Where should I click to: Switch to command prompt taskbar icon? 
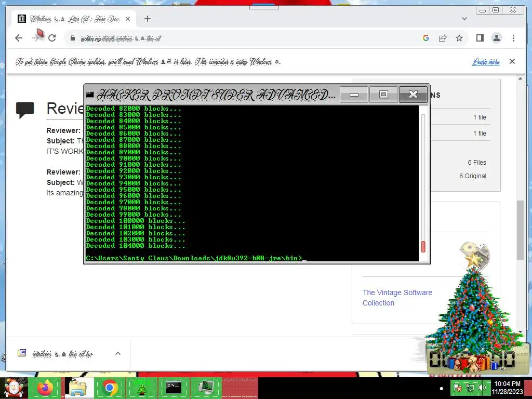tap(174, 388)
